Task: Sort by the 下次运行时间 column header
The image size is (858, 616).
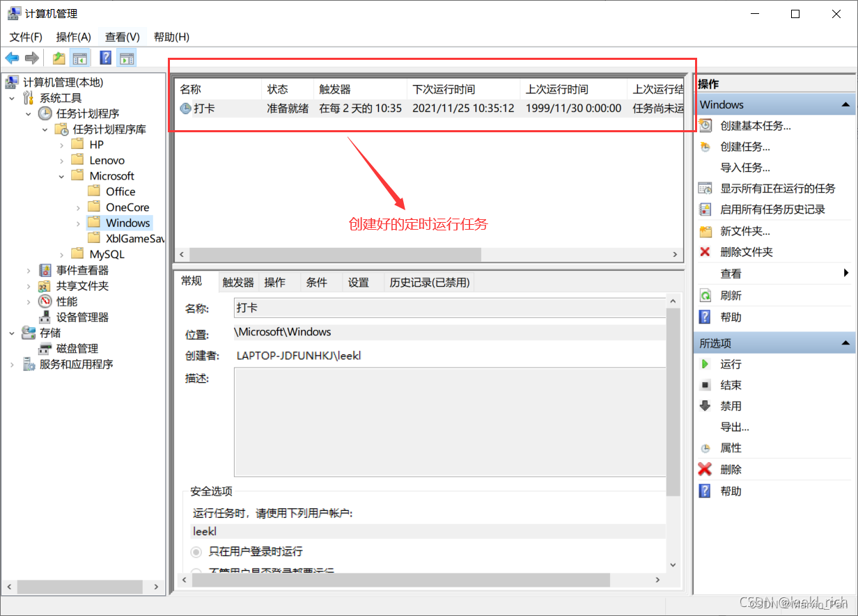Action: coord(463,89)
